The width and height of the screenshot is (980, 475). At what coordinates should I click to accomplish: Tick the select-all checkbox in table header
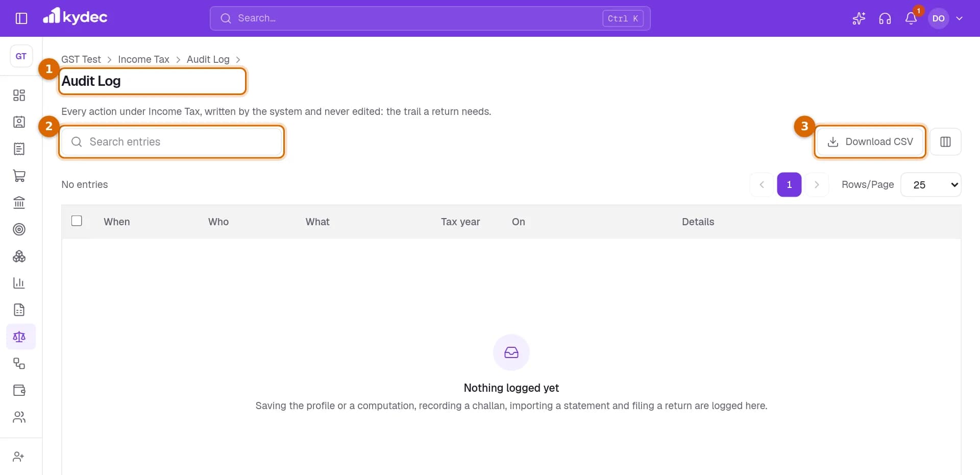77,221
